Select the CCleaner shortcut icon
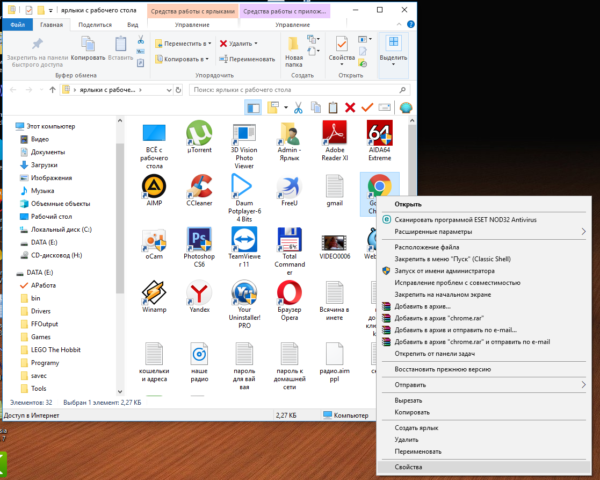The image size is (600, 480). 199,186
